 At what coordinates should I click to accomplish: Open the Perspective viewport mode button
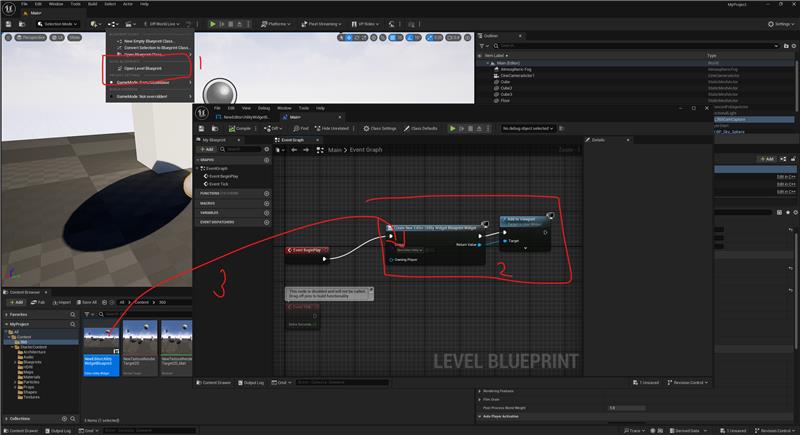coord(31,37)
